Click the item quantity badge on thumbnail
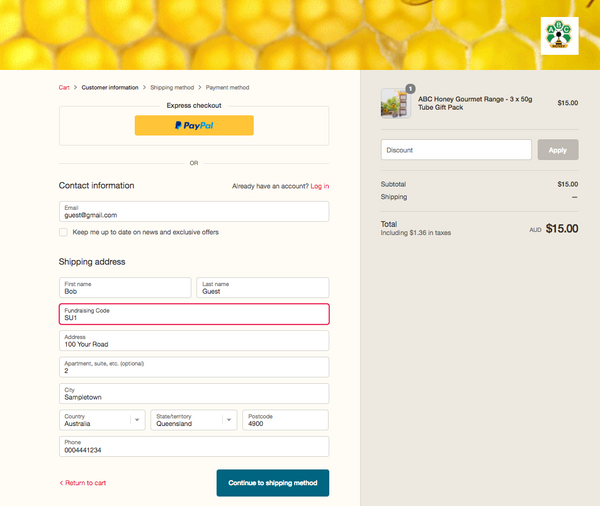The height and width of the screenshot is (506, 600). [x=410, y=89]
